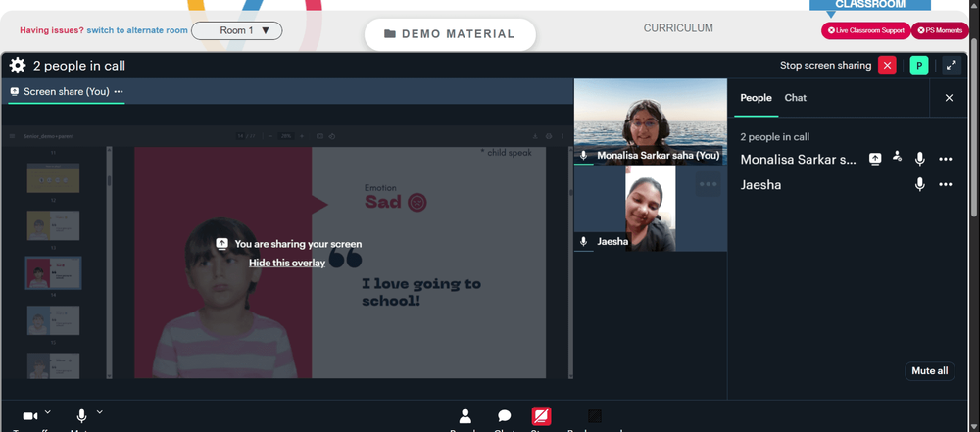Image resolution: width=980 pixels, height=432 pixels.
Task: Select the CURRICULUM tab
Action: click(x=678, y=28)
